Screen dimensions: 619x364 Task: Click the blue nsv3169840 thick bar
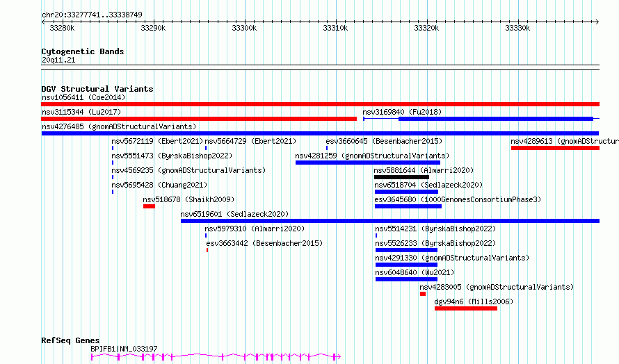pos(496,119)
